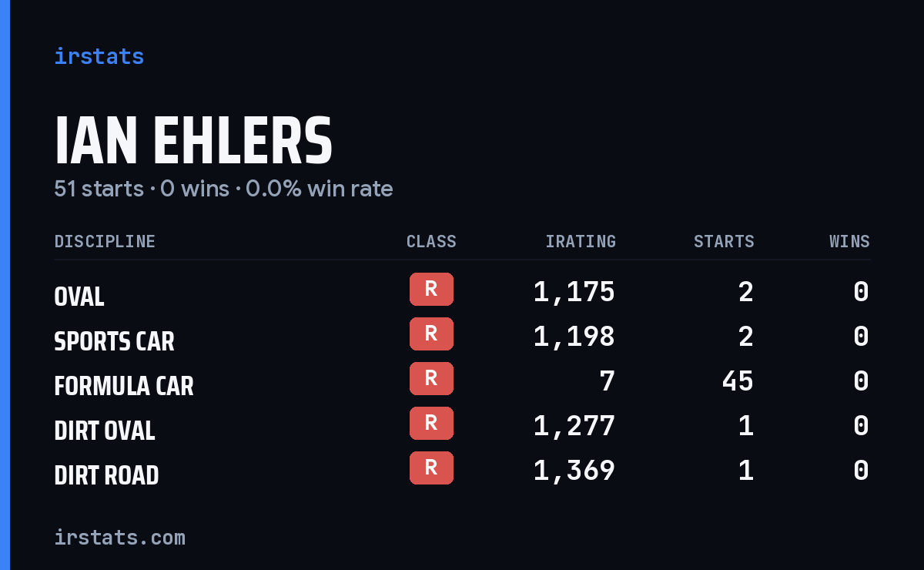Click the IAN EHLERS driver name heading
Screen dimensions: 924x570
tap(193, 141)
